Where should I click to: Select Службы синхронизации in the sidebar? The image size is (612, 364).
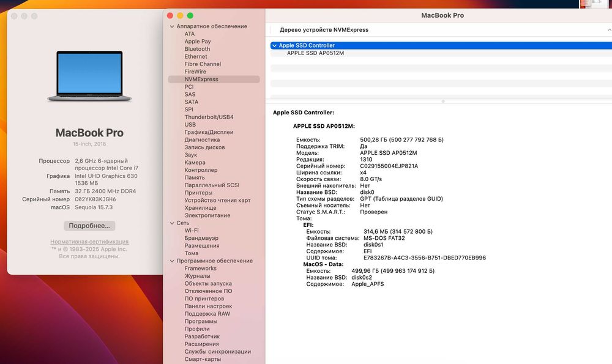tap(217, 352)
